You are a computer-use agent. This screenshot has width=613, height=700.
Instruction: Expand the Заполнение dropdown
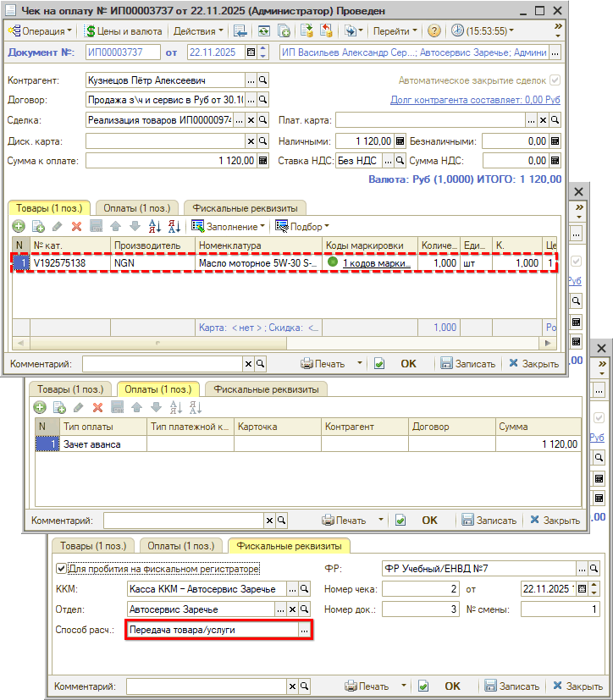coord(229,227)
